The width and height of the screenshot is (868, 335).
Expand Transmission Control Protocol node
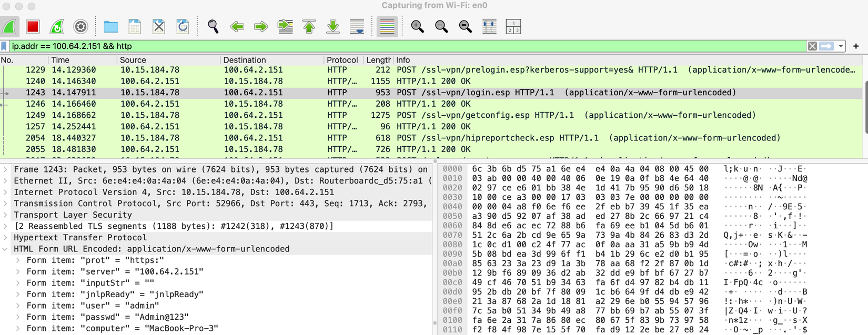click(x=5, y=204)
